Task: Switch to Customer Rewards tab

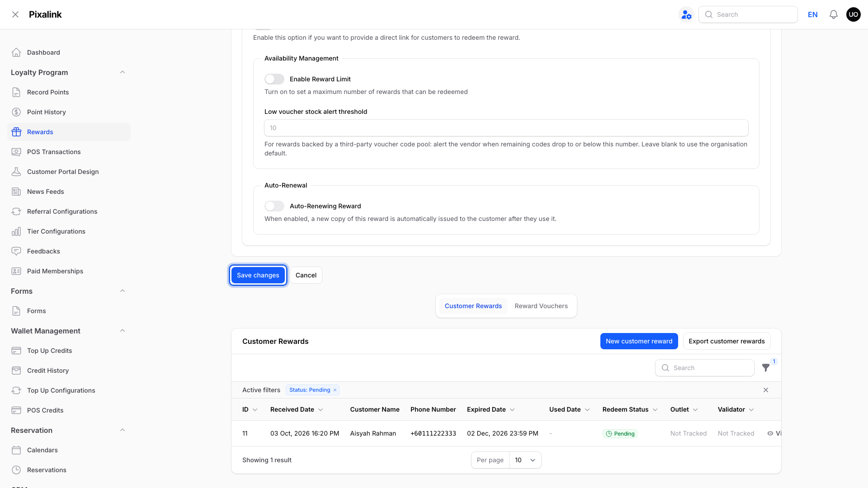Action: 473,306
